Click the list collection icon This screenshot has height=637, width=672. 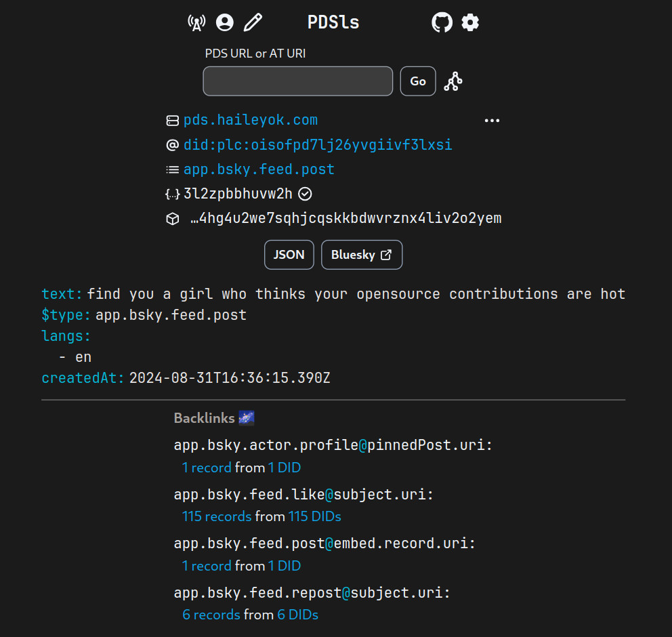(x=172, y=169)
